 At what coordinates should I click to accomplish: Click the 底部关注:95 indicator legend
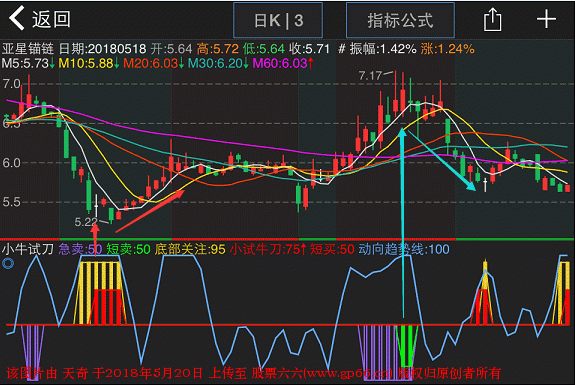(190, 249)
